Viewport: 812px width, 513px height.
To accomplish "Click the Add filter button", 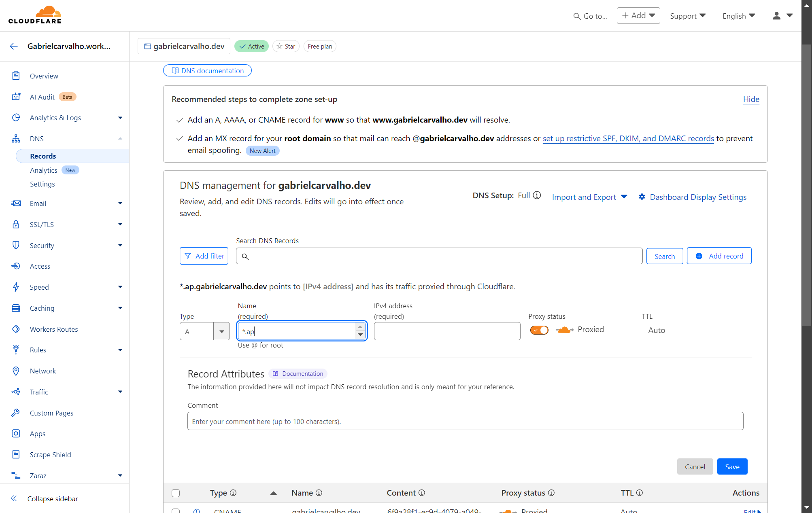I will click(204, 256).
